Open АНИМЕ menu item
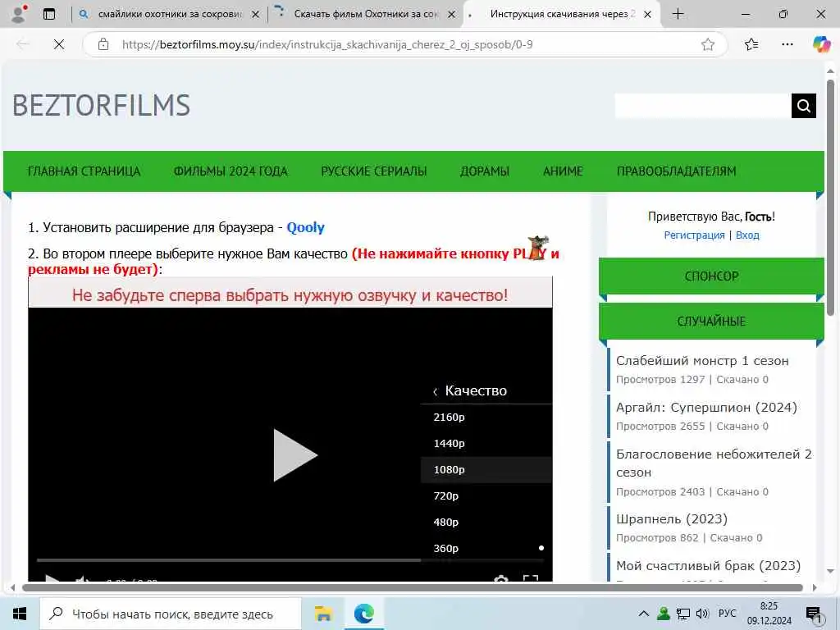The image size is (840, 630). pyautogui.click(x=563, y=171)
